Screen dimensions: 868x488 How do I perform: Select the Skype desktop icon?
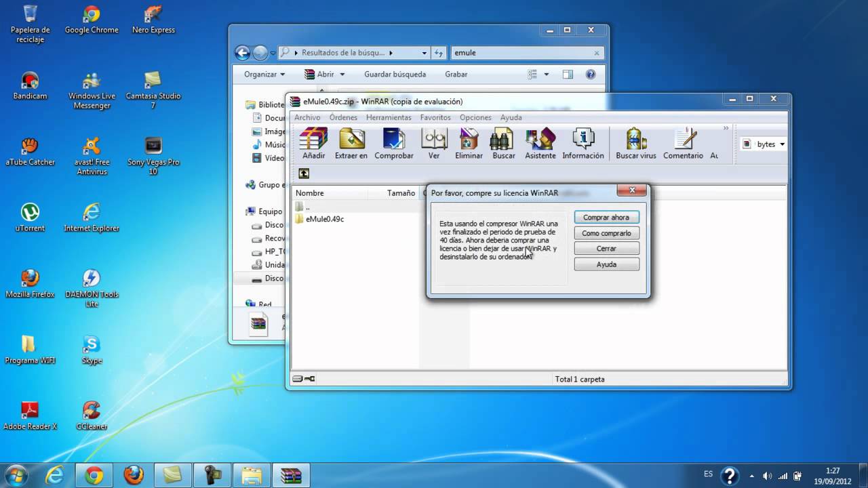point(92,350)
